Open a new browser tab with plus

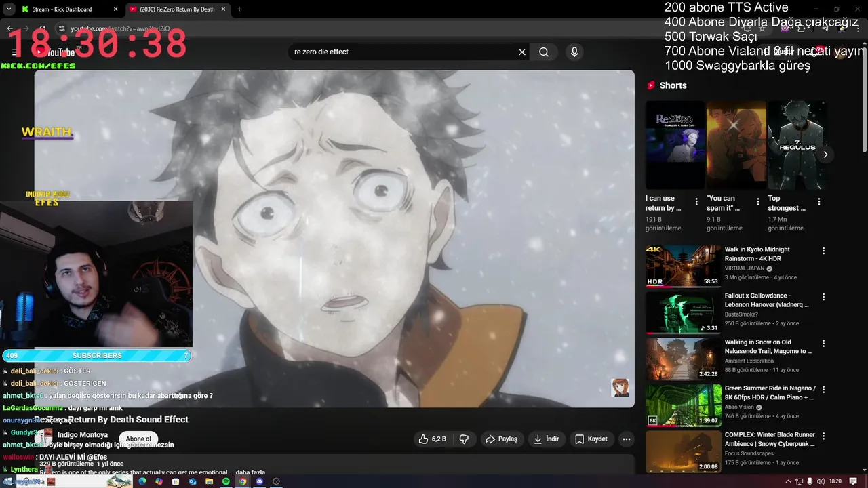pos(239,9)
